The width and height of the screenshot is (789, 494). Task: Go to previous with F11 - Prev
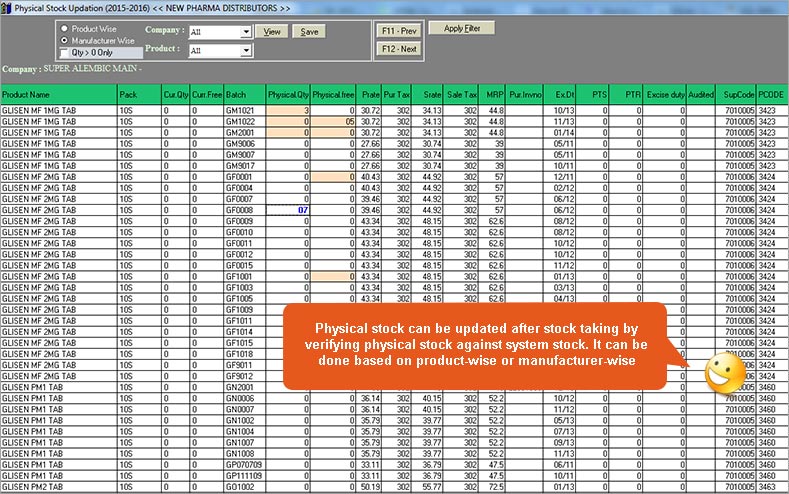tap(397, 30)
